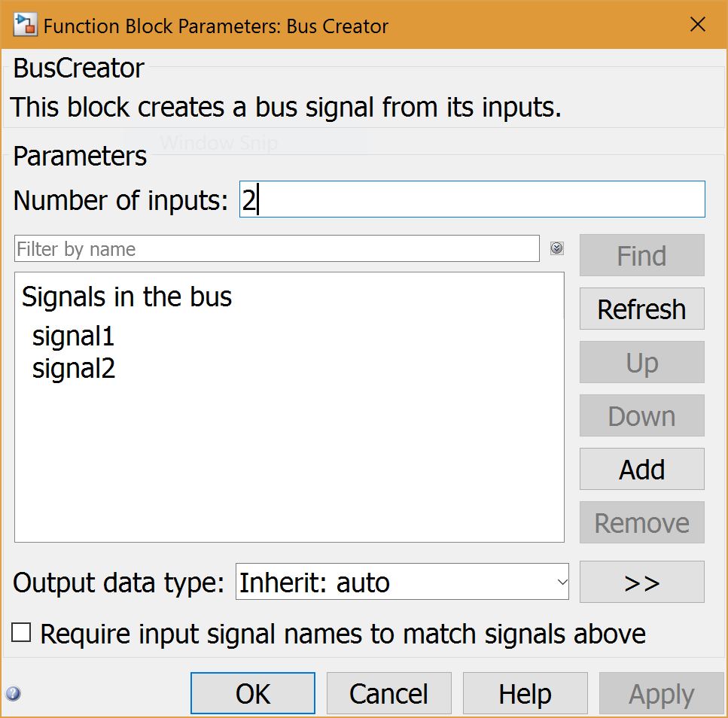Viewport: 728px width, 718px height.
Task: Open the filter options chevron icon
Action: [x=555, y=248]
